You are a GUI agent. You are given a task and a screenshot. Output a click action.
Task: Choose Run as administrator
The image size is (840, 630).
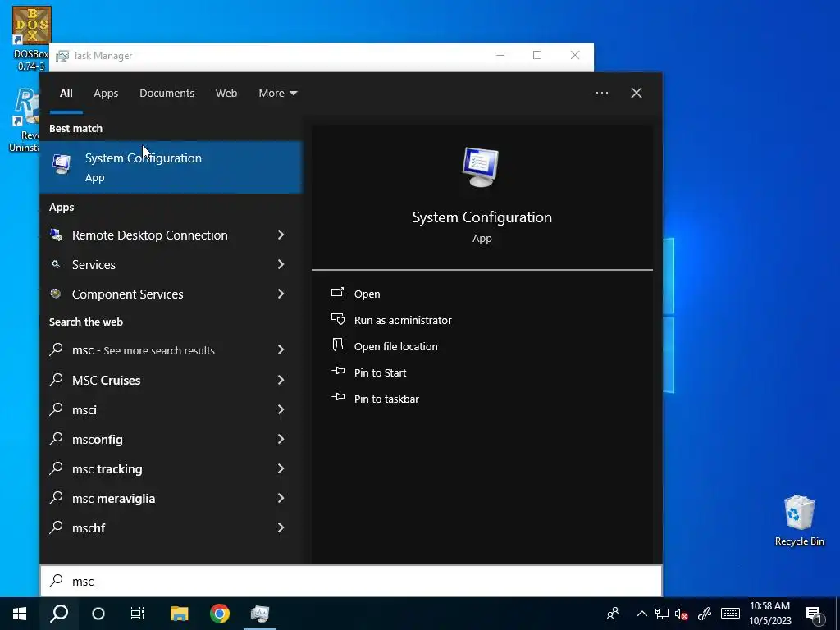403,321
